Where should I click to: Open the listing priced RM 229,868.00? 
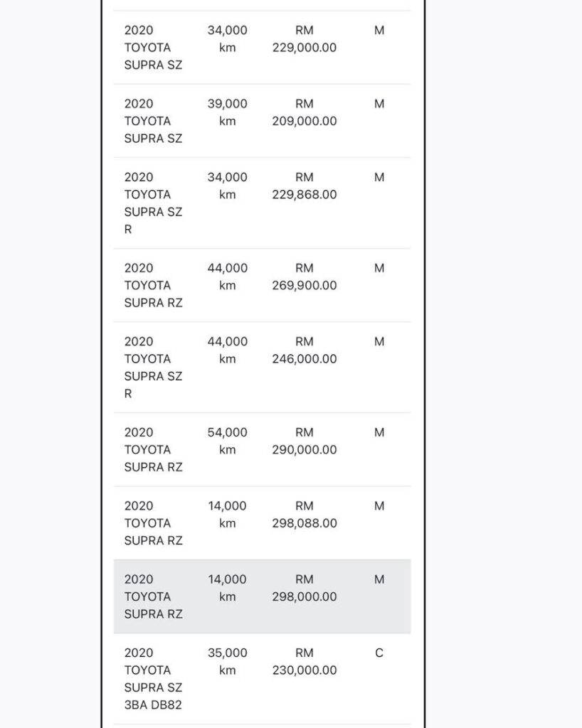304,186
